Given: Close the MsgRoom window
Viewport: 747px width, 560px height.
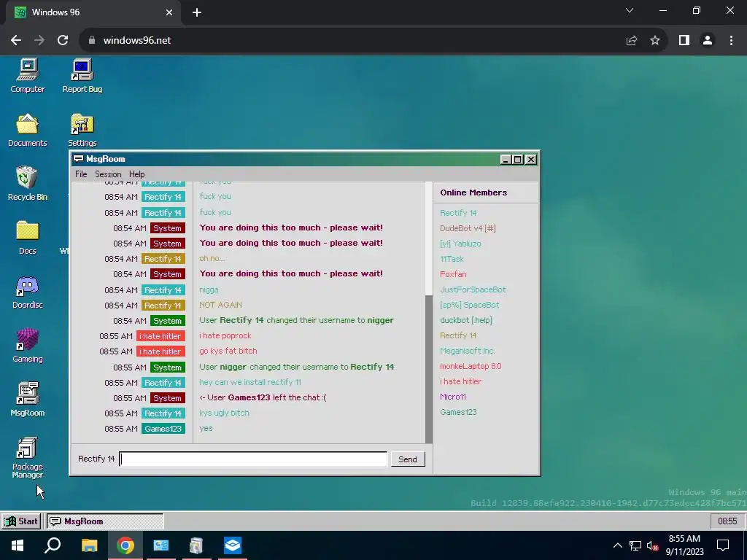Looking at the screenshot, I should click(530, 159).
